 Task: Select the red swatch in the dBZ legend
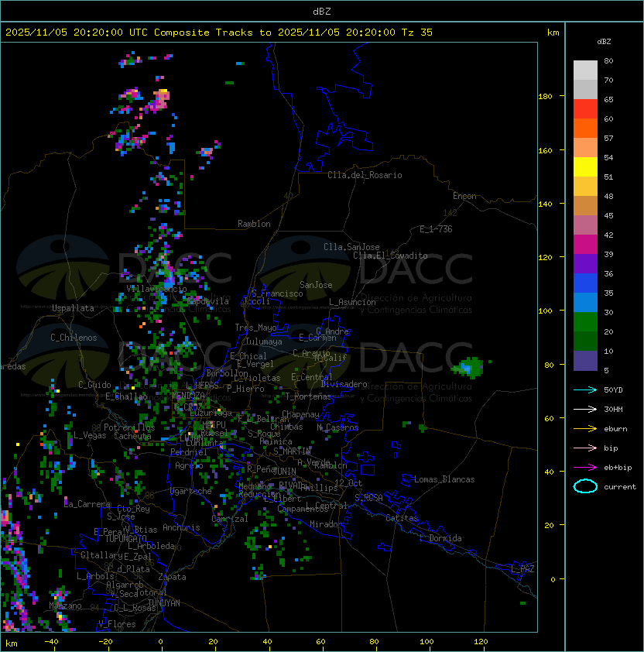[x=585, y=109]
